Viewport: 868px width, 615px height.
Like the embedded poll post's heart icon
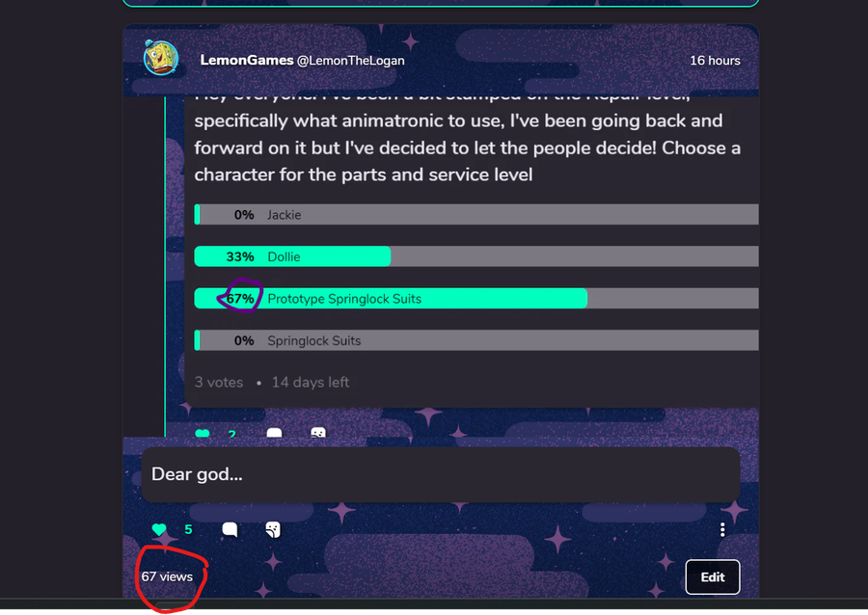tap(203, 434)
